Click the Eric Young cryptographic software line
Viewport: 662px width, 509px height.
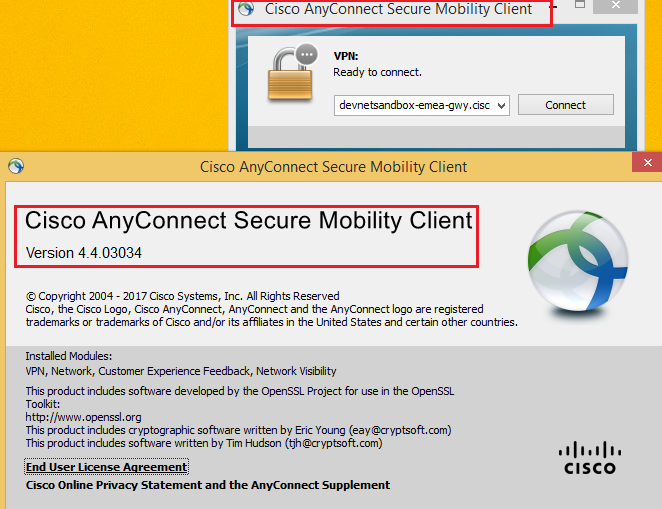239,430
